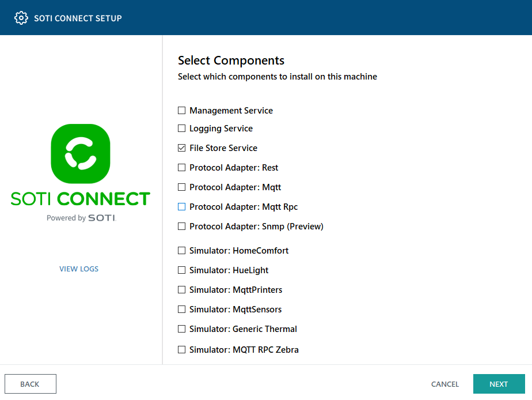Click the setup gear icon in header
This screenshot has height=400, width=532.
click(x=21, y=18)
